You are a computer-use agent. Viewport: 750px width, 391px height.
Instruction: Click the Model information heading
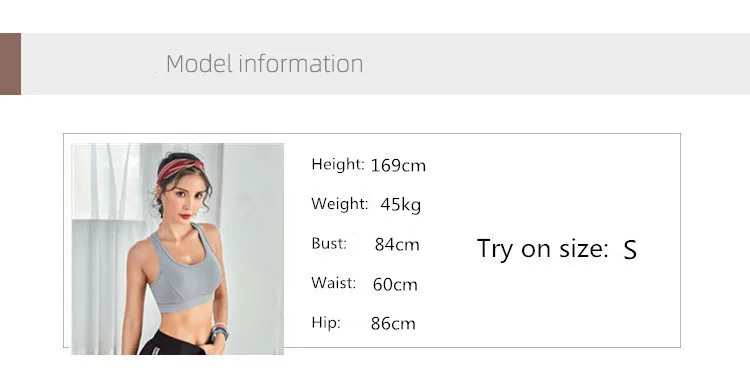pyautogui.click(x=265, y=64)
